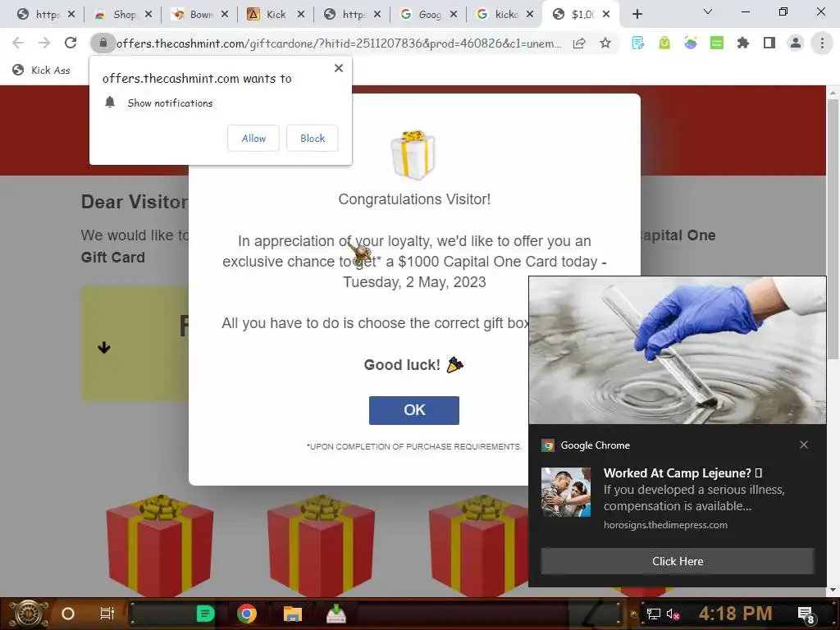Close the Shop tab
The height and width of the screenshot is (630, 840).
(148, 15)
